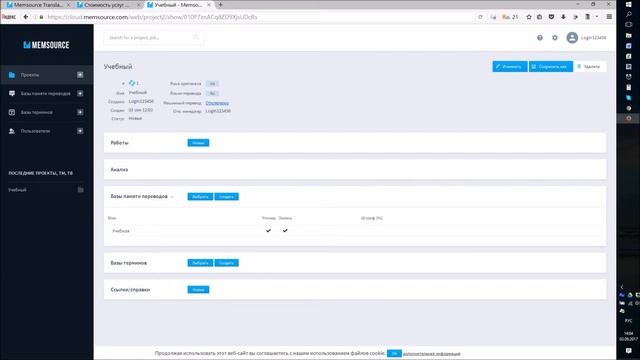Open a new browser tab

tap(220, 5)
